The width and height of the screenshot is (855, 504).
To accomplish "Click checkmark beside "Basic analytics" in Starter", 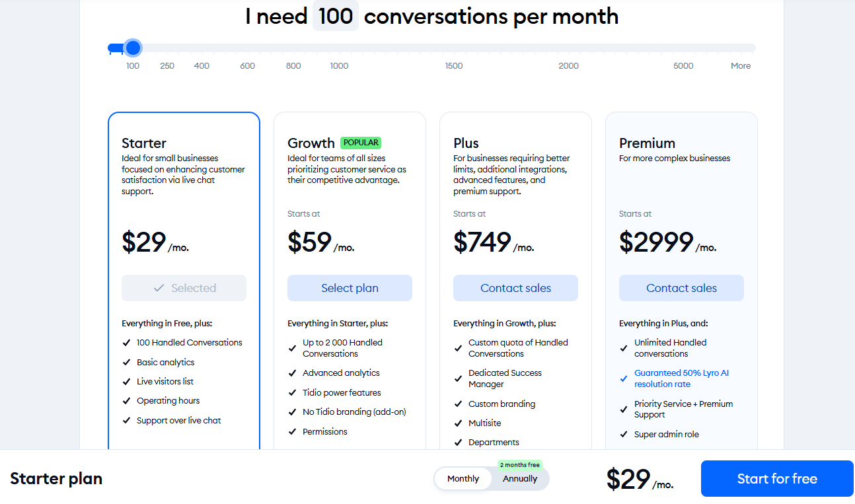I will 128,362.
